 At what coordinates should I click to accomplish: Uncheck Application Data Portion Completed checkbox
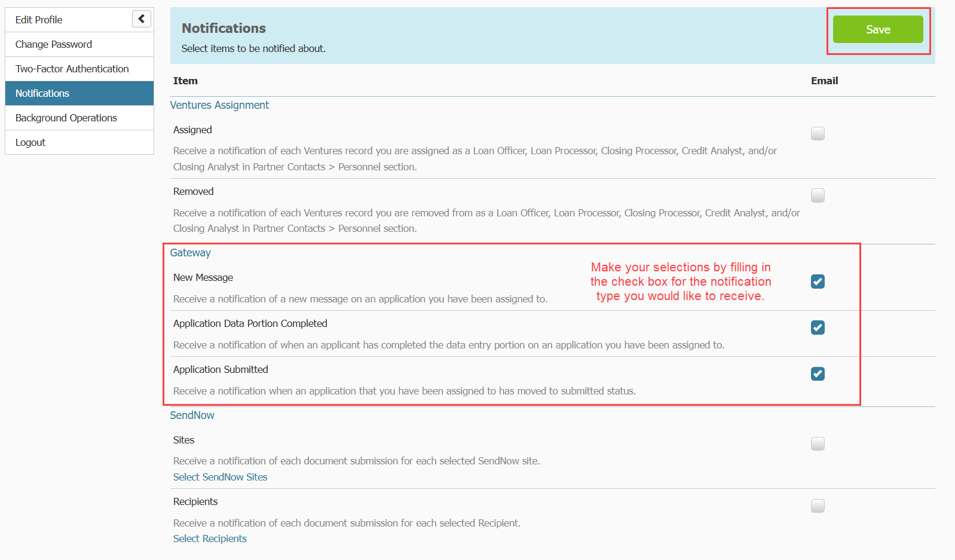click(x=818, y=328)
